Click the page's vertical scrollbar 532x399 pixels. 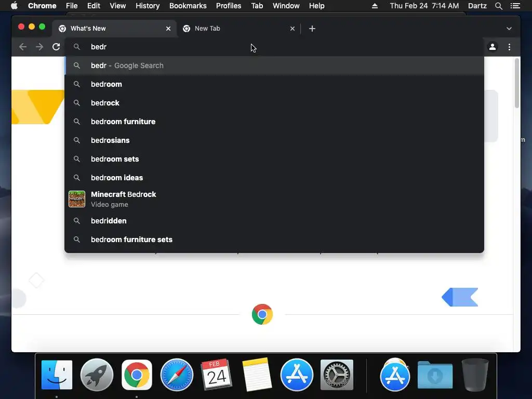[x=517, y=83]
